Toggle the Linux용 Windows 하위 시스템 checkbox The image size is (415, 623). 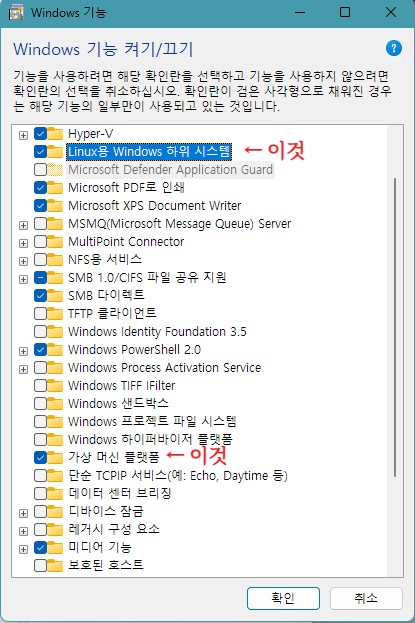tap(41, 152)
